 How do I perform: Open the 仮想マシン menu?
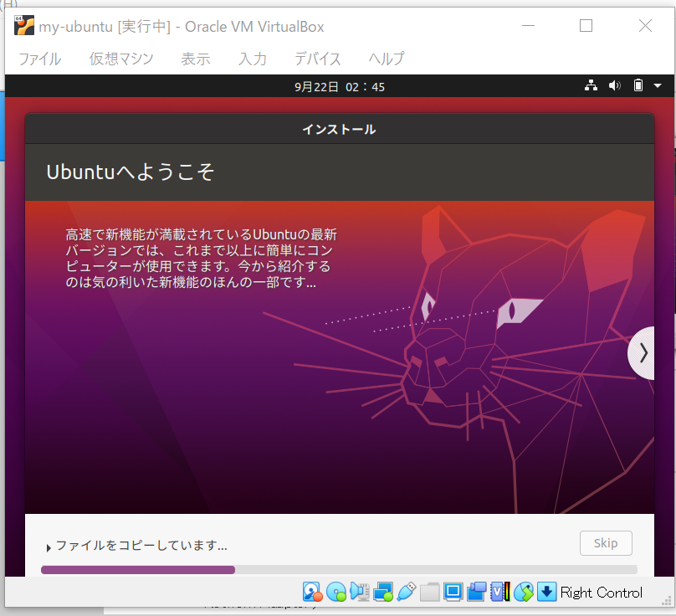pyautogui.click(x=121, y=59)
